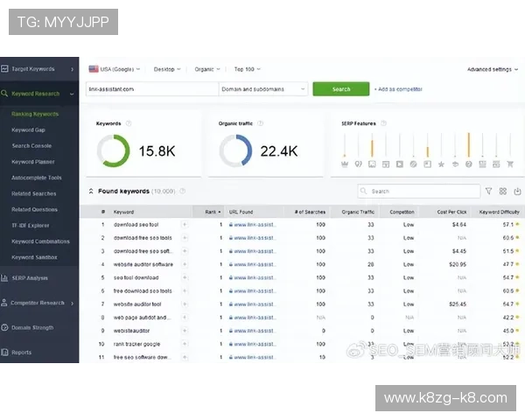Click the crown icon in SERP Features
This screenshot has width=525, height=420.
[345, 164]
